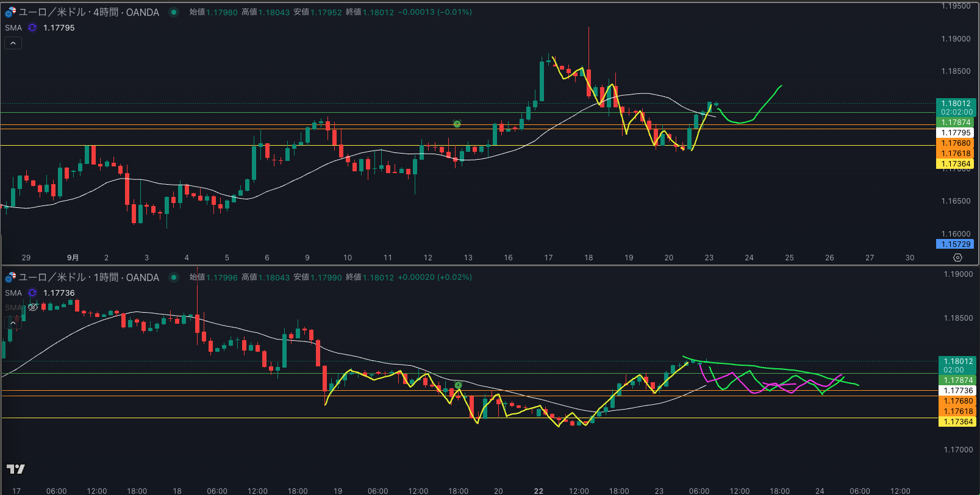Click the green circle marker on 4-hour chart

click(457, 124)
